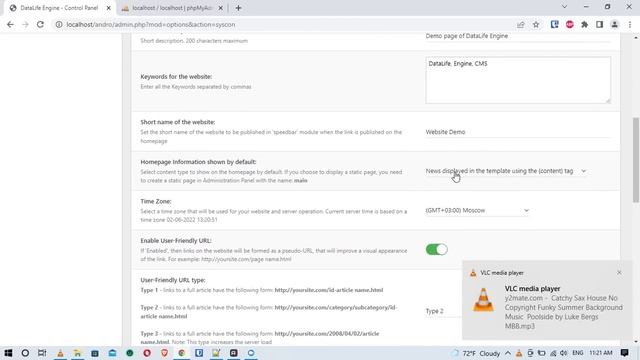Open the Bitwarden taskbar icon

pyautogui.click(x=199, y=353)
